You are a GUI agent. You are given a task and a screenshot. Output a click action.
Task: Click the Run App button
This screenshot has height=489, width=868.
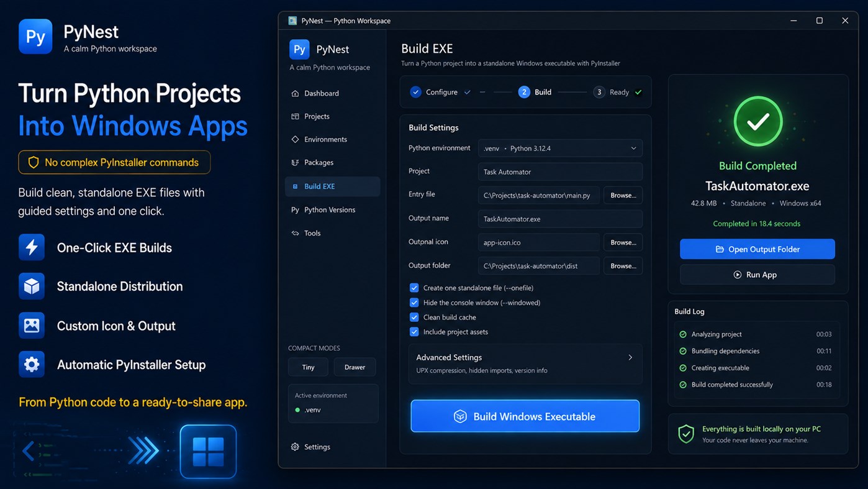[x=757, y=275]
